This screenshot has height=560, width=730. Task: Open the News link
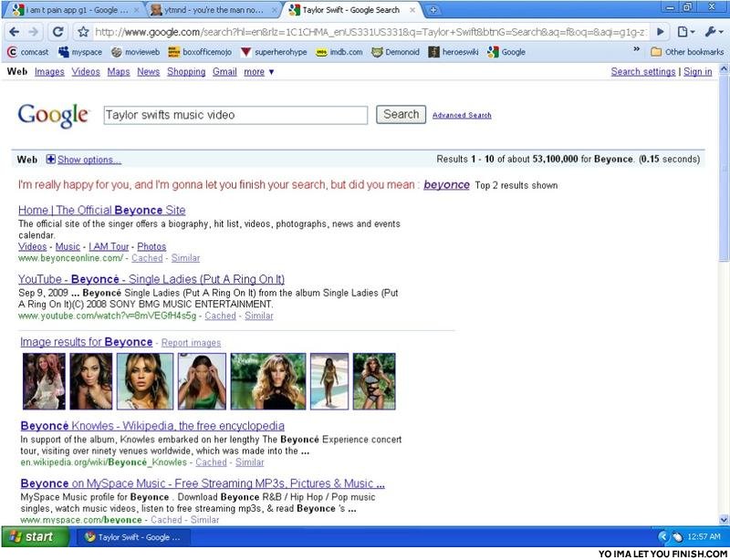click(x=148, y=72)
